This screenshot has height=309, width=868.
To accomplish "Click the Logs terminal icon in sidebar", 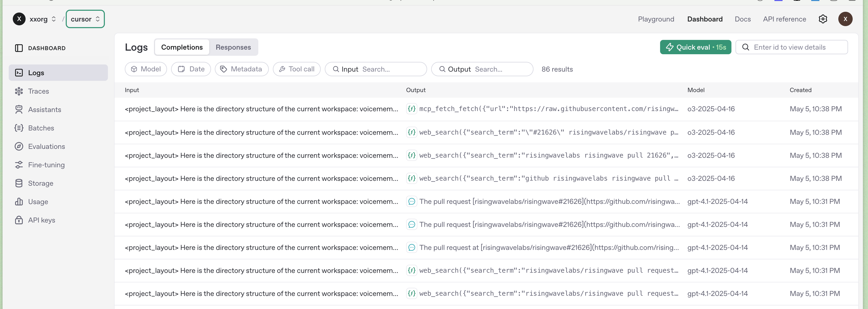I will [x=19, y=73].
